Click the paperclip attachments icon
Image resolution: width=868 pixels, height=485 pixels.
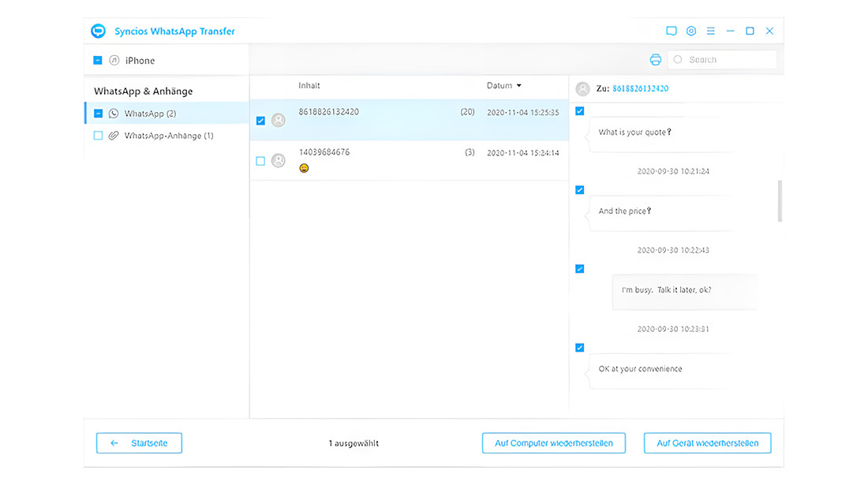coord(114,136)
